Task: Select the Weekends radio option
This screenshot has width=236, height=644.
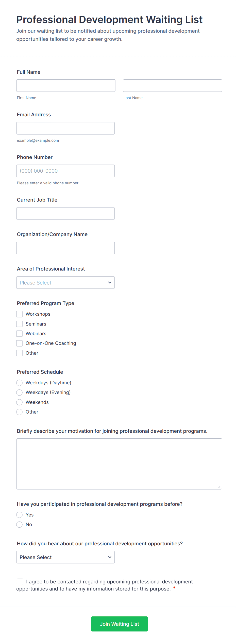Action: click(20, 402)
